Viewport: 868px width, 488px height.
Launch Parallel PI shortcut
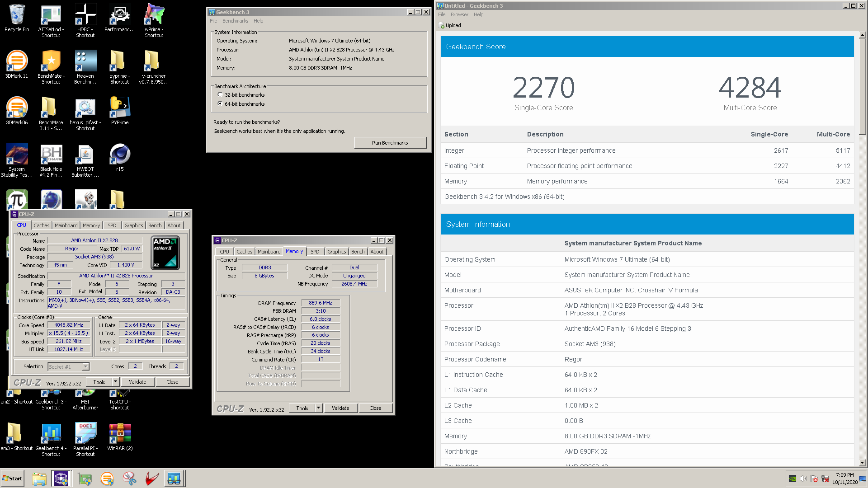click(85, 439)
